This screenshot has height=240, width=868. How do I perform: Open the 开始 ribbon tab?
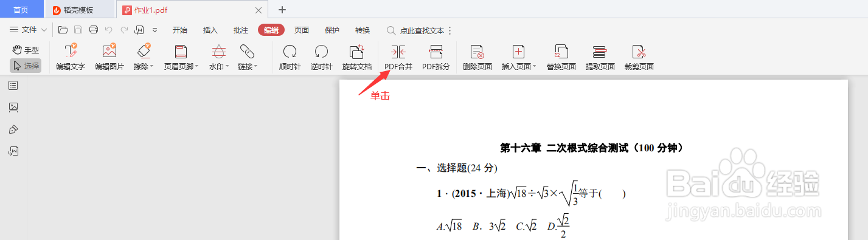(180, 30)
